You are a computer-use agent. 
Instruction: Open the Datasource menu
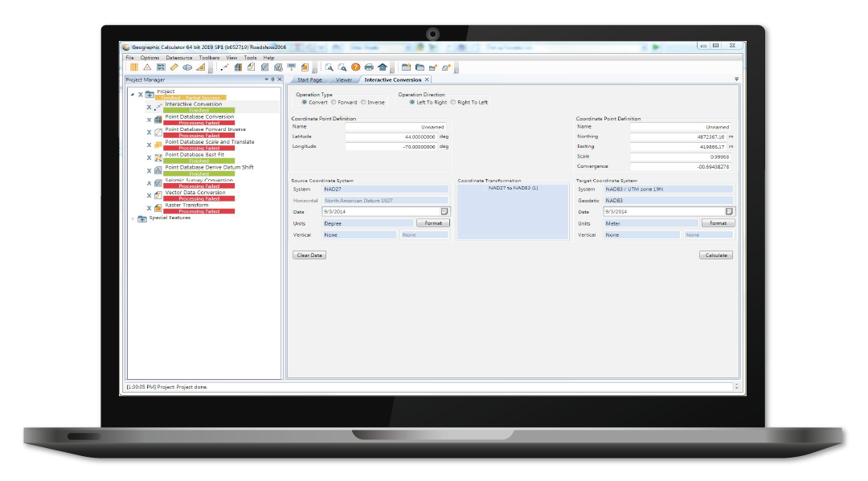point(178,58)
